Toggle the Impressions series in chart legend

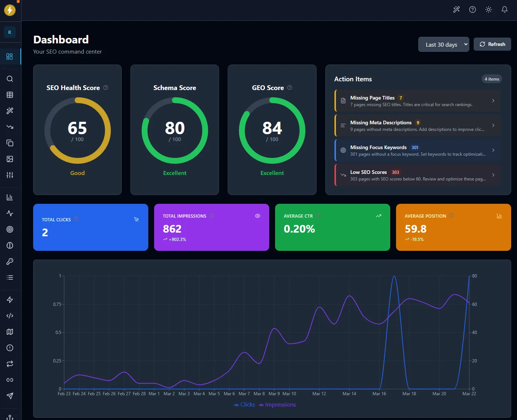pos(277,404)
